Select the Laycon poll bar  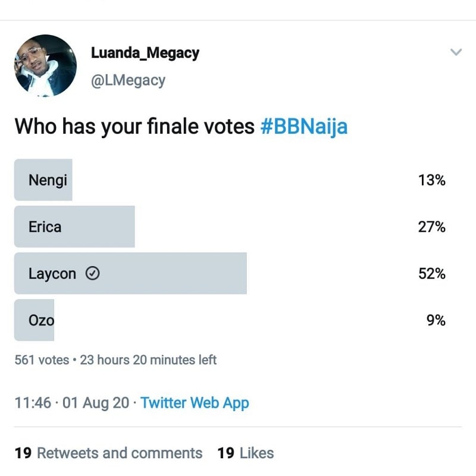pyautogui.click(x=130, y=273)
